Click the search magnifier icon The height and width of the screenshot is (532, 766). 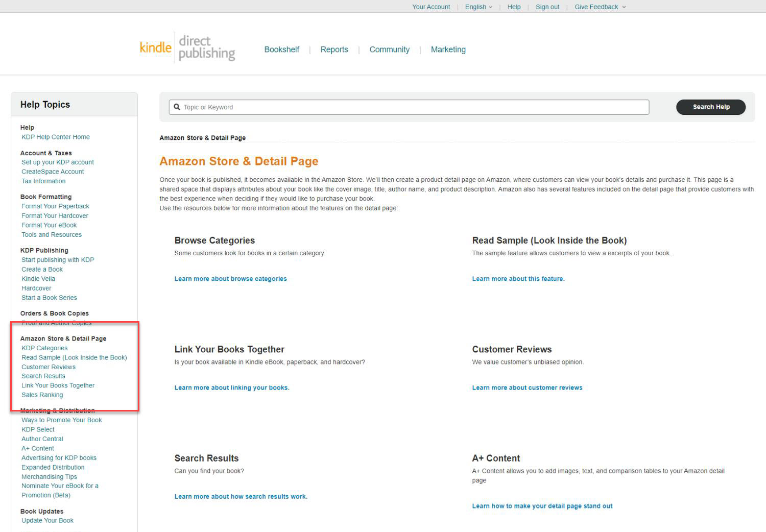pos(177,107)
